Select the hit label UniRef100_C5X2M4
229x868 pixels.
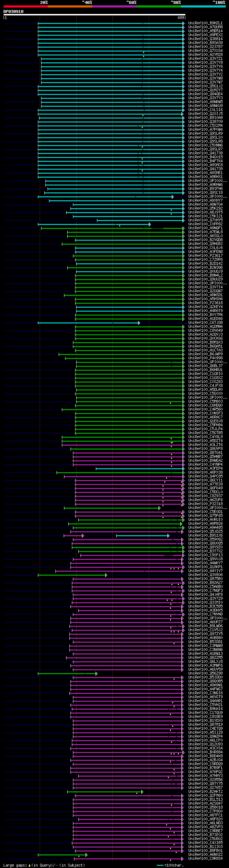205,126
